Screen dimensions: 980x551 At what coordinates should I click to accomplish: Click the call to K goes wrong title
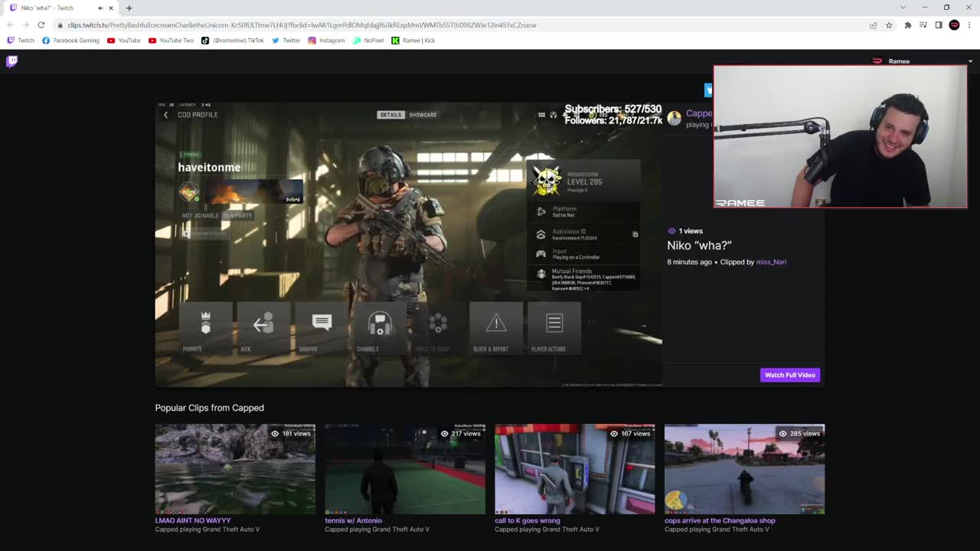528,520
